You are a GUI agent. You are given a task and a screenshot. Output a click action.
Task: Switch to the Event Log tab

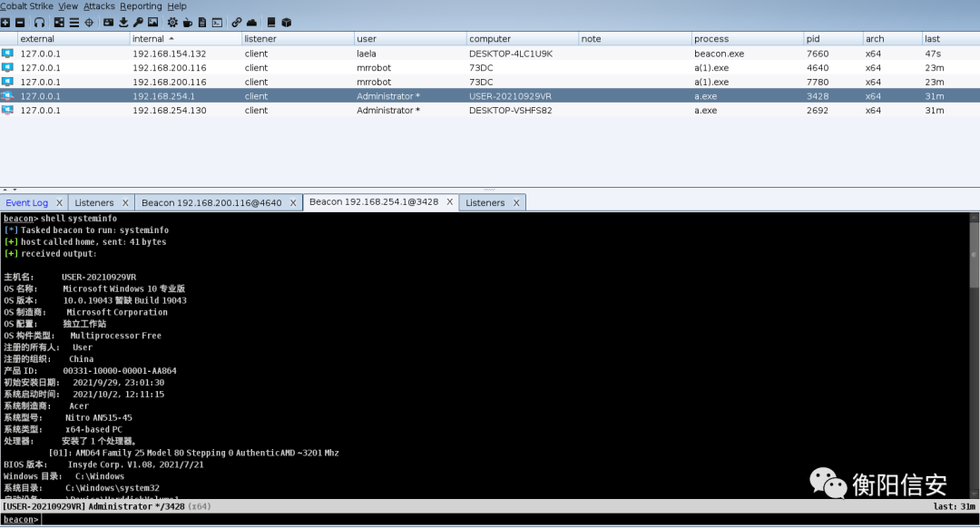27,203
